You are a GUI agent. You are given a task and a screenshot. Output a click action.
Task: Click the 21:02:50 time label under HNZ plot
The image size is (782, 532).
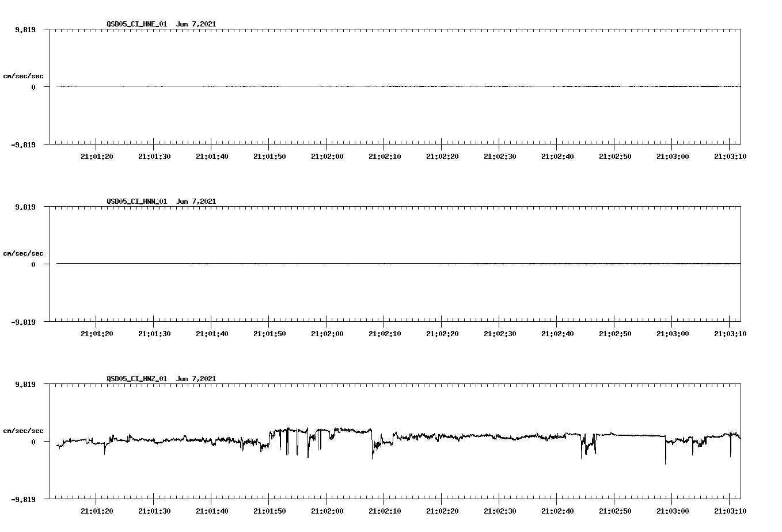tap(615, 511)
